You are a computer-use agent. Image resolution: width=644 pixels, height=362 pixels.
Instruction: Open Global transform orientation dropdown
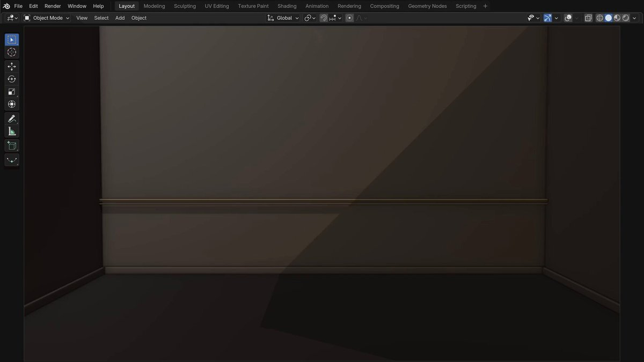point(283,18)
